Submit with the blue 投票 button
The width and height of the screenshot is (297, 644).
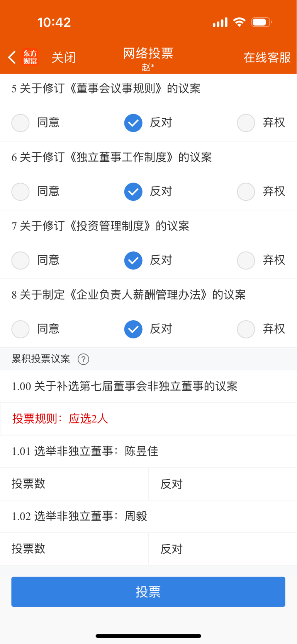point(148,592)
